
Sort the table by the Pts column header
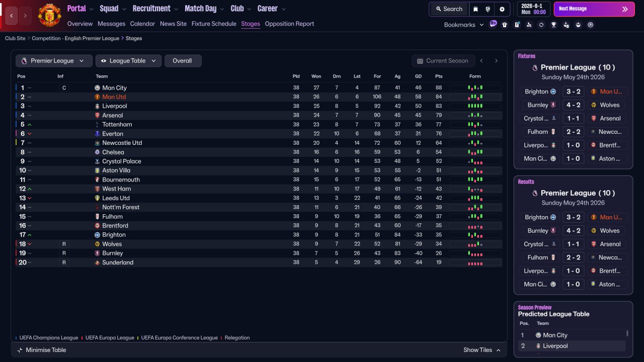click(439, 76)
